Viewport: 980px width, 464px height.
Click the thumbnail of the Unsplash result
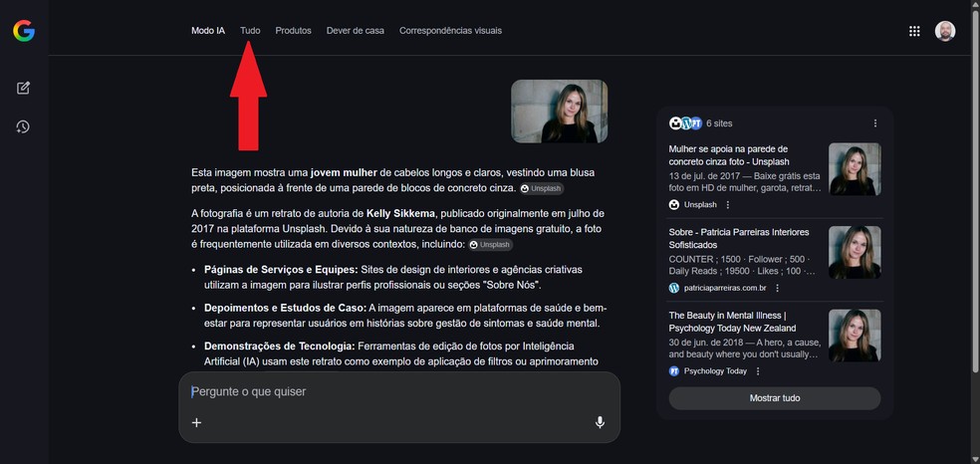pyautogui.click(x=855, y=169)
